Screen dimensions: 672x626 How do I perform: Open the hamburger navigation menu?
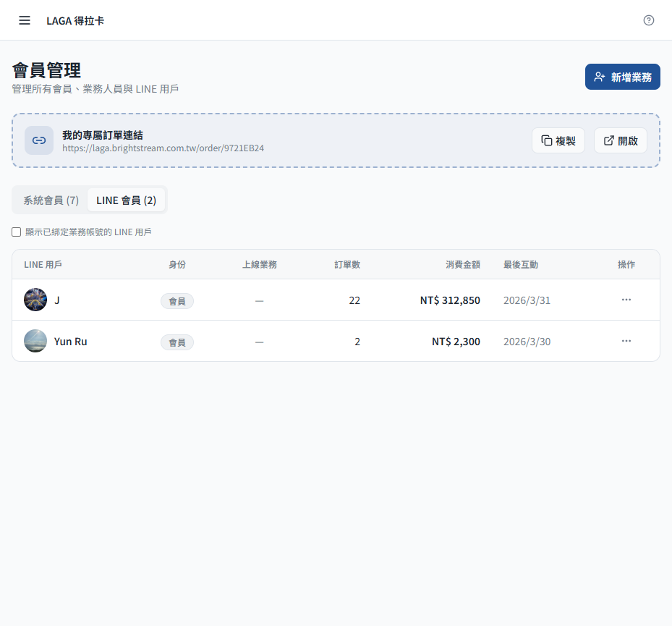pos(25,20)
